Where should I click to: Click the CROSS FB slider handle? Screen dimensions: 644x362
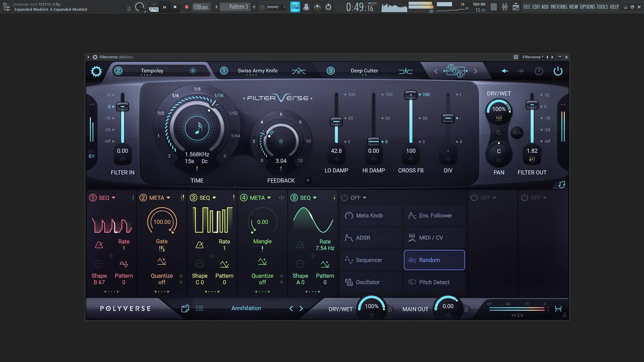(x=411, y=95)
